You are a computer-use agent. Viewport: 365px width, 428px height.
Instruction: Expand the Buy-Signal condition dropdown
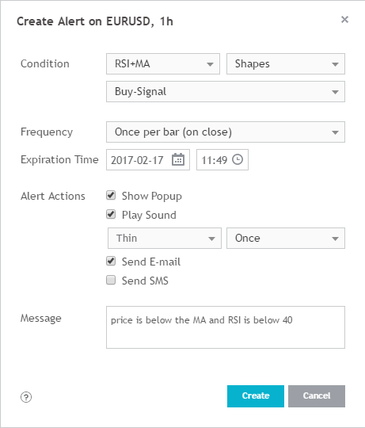(x=226, y=92)
